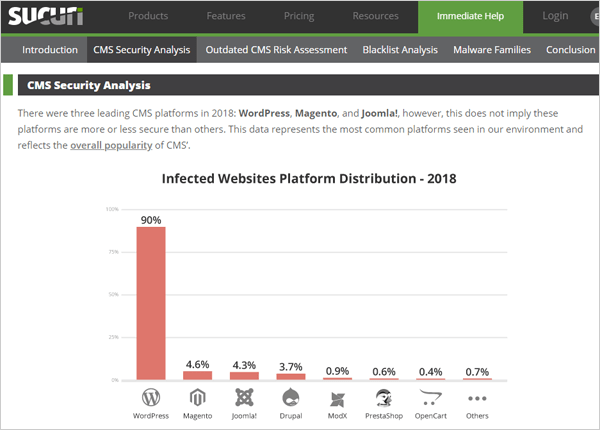
Task: Click the OpenCart axis label
Action: click(x=430, y=416)
